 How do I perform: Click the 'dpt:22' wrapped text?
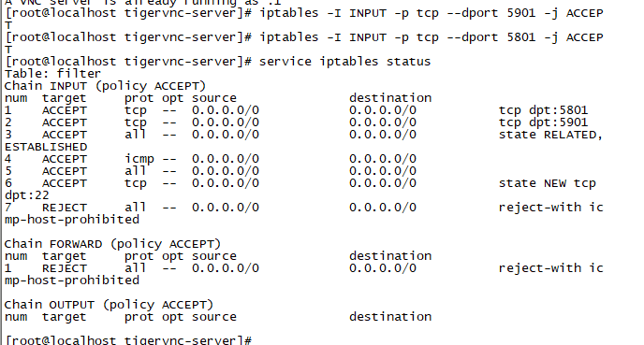pos(27,195)
